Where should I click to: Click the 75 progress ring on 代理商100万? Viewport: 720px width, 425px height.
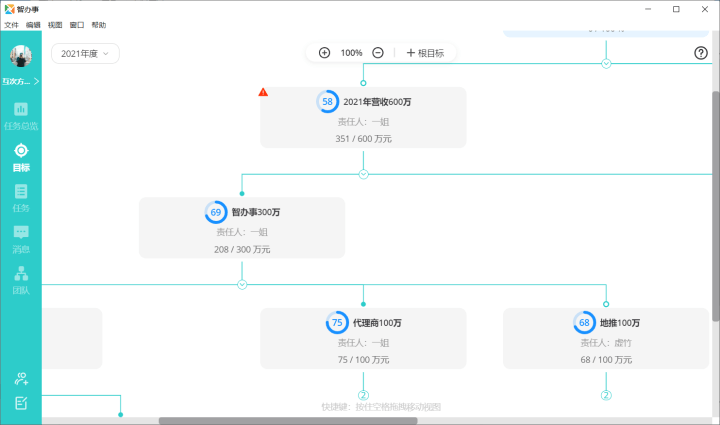tap(337, 323)
